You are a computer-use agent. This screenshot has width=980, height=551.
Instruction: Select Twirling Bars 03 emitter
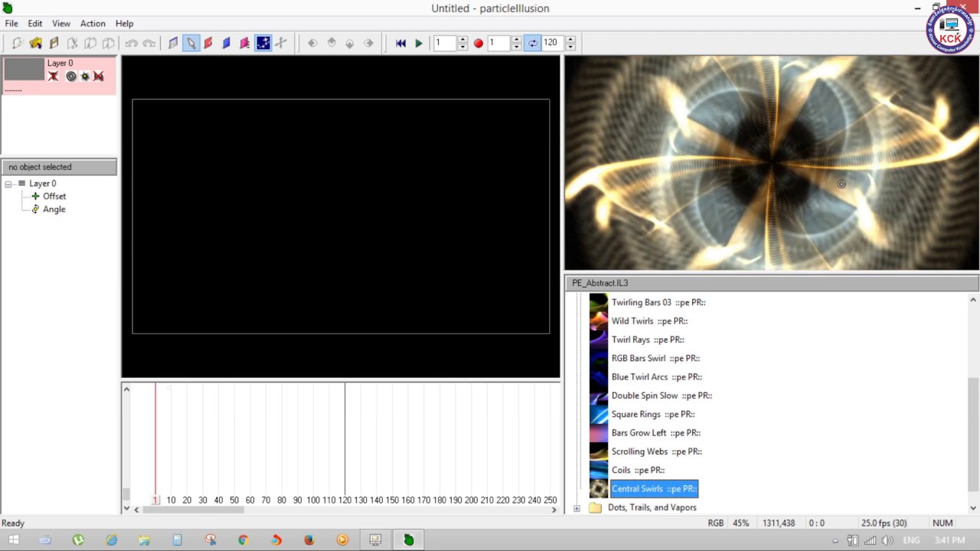[658, 302]
